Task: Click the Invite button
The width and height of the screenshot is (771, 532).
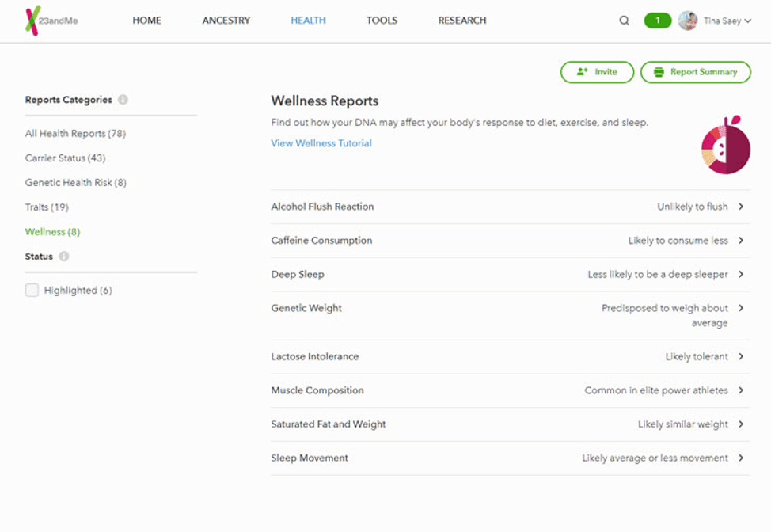Action: point(597,72)
